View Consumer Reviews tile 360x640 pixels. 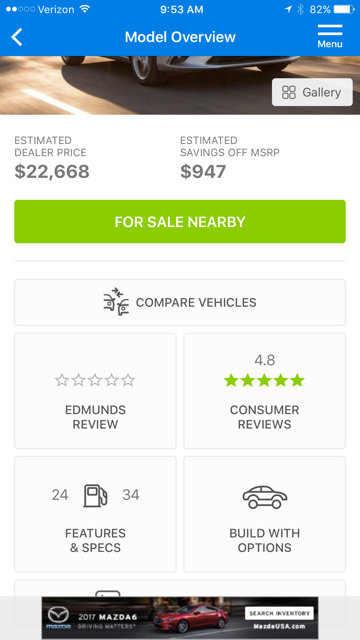coord(264,391)
